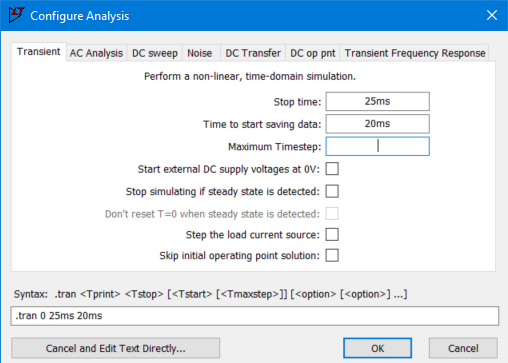The width and height of the screenshot is (508, 363).
Task: Click the .tran command text field
Action: 255,316
